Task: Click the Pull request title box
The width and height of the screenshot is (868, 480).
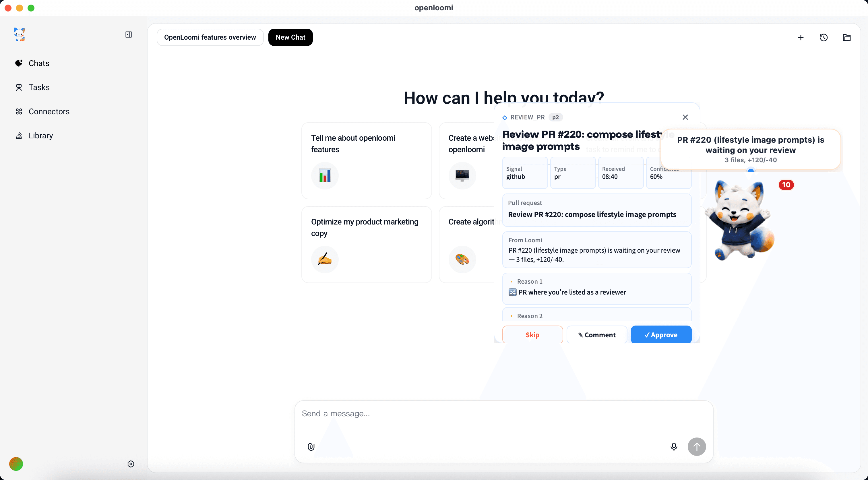Action: point(597,210)
